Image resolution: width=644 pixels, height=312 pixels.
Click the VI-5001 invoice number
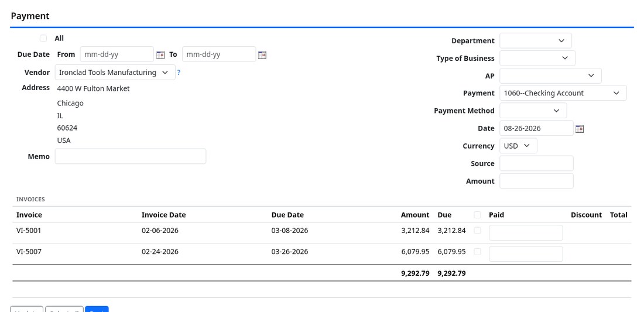[x=29, y=231]
